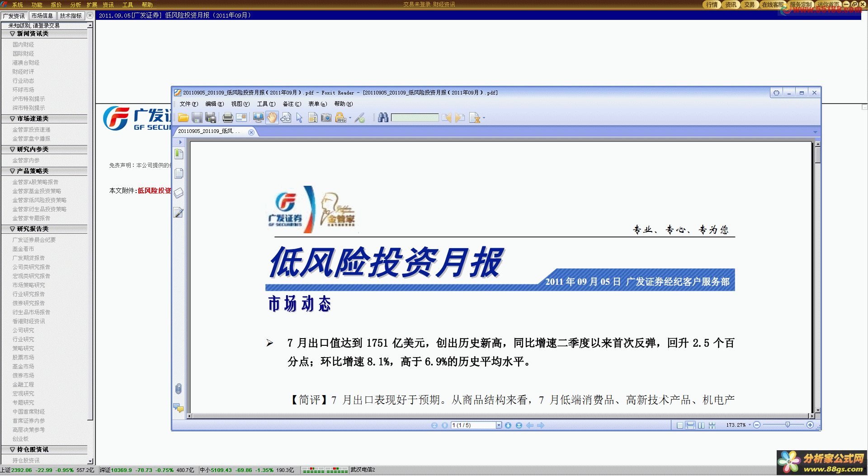
Task: Open the layers panel in Foxit sidebar
Action: pyautogui.click(x=179, y=193)
